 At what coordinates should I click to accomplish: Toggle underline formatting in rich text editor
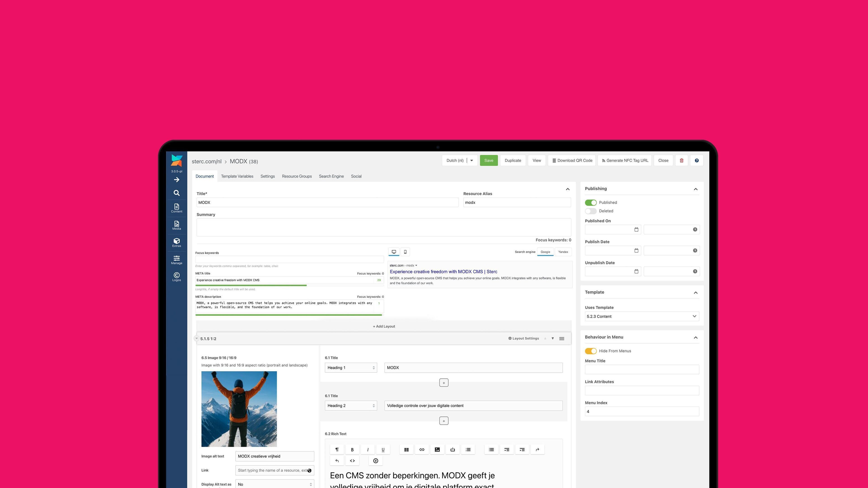click(x=383, y=450)
